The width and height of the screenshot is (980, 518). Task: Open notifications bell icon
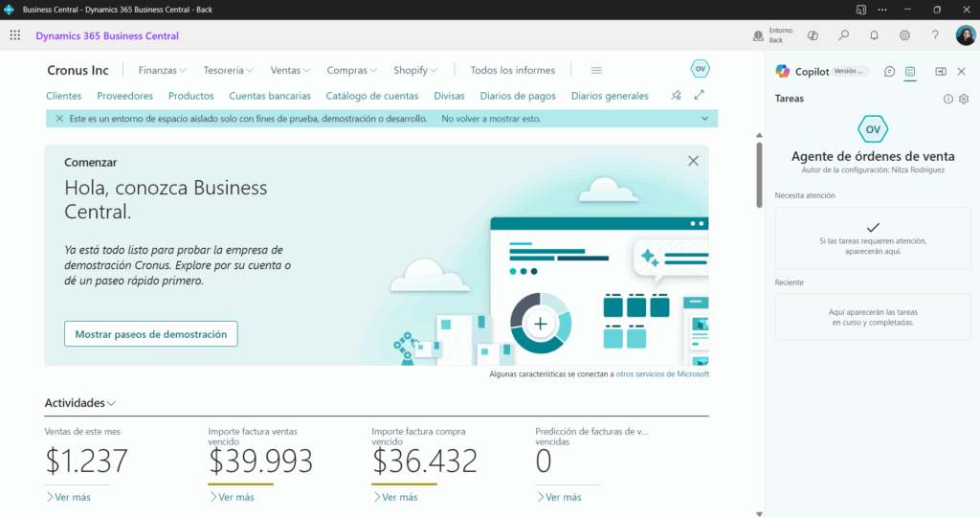(875, 35)
